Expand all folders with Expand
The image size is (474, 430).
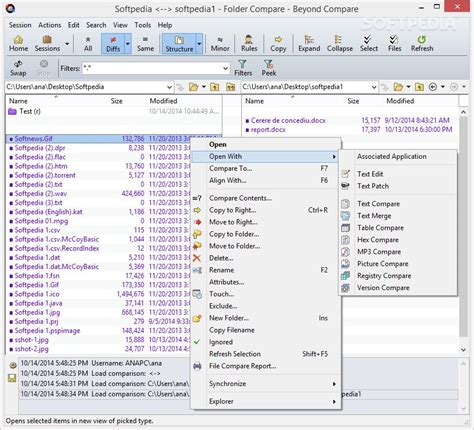point(309,44)
